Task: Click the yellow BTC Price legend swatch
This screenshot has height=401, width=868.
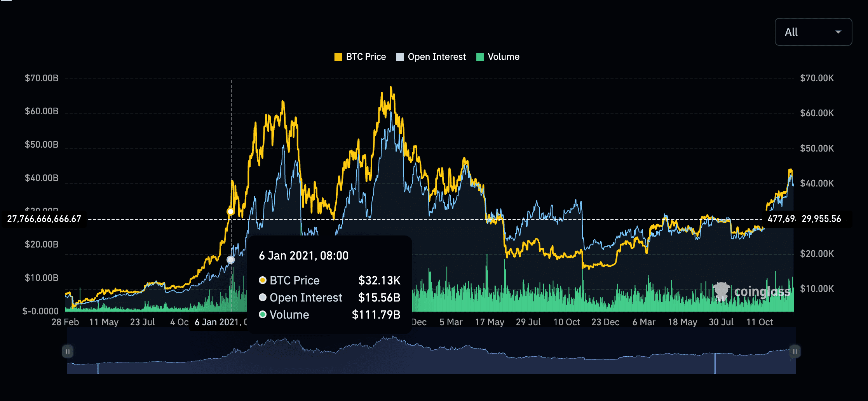Action: [x=338, y=57]
